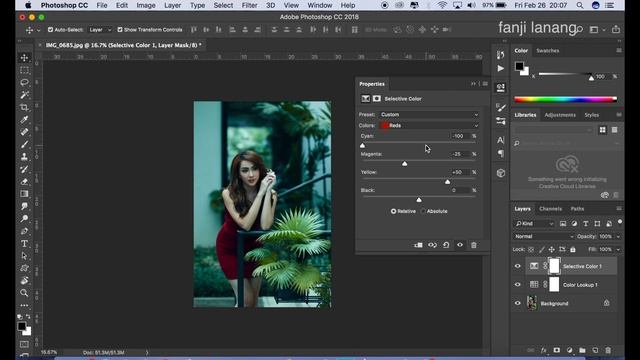Hide the Color Lookup 1 layer
Screen dimensions: 640x360
click(518, 284)
